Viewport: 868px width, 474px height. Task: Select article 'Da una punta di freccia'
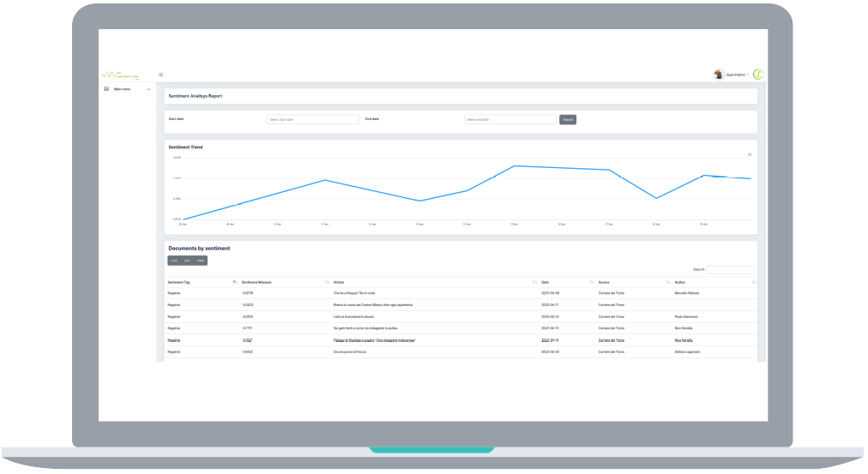tap(349, 352)
